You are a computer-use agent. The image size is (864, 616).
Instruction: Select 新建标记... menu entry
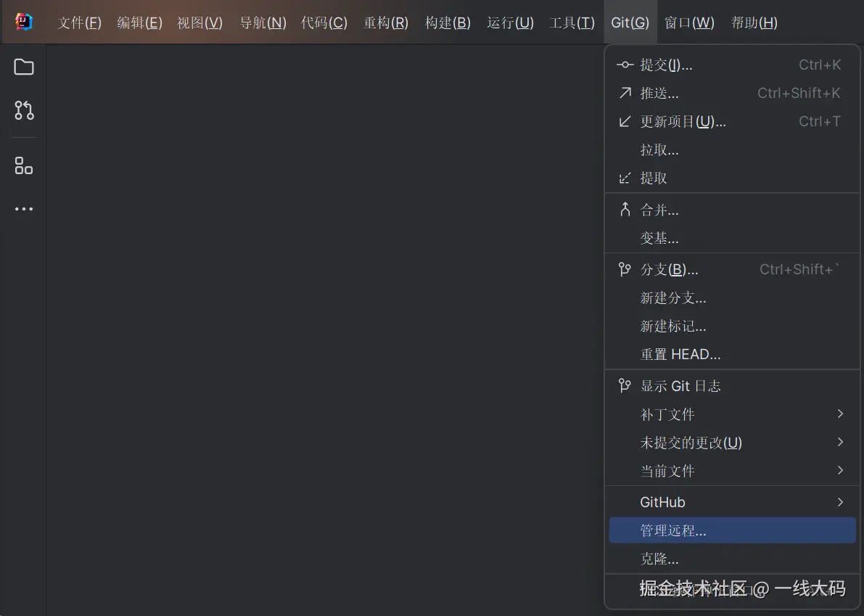(732, 327)
